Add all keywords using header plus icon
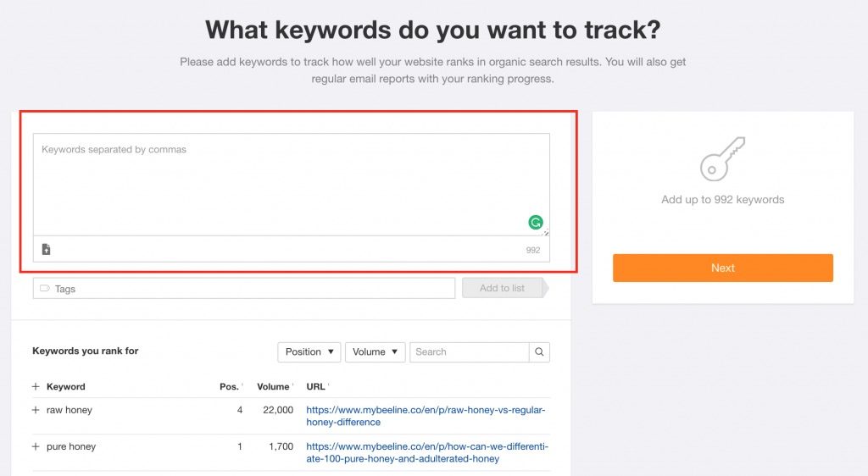 (36, 387)
